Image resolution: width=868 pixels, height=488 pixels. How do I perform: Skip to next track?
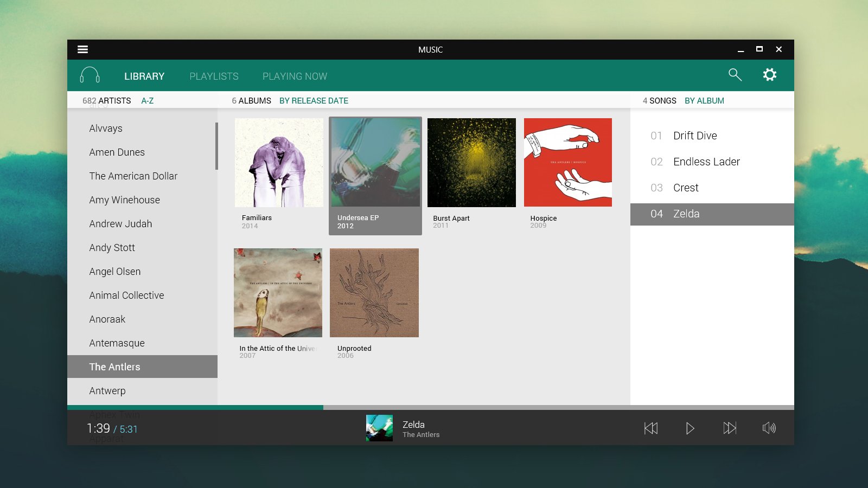coord(730,428)
